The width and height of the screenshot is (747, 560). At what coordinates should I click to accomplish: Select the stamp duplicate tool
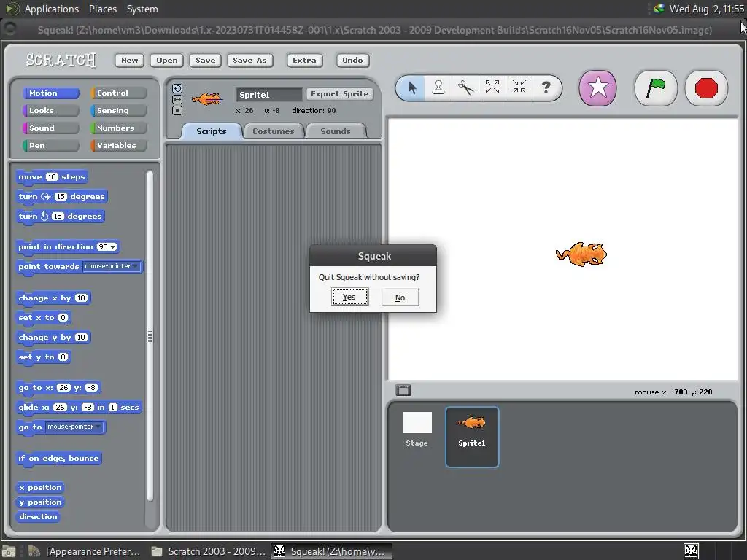coord(438,88)
